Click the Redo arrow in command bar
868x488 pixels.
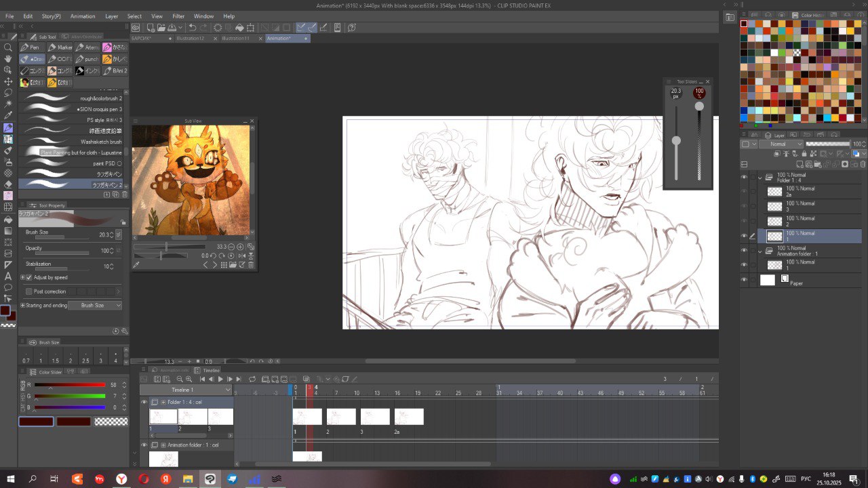pos(204,28)
